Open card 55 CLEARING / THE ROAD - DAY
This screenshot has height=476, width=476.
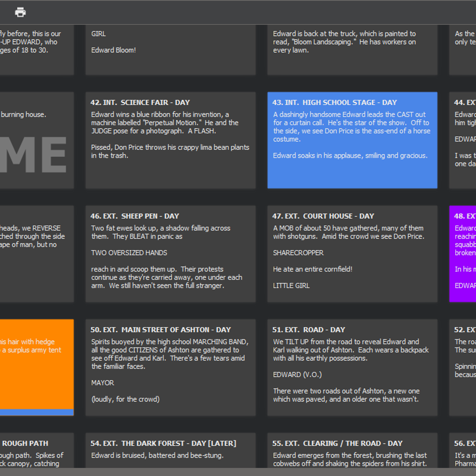[352, 450]
